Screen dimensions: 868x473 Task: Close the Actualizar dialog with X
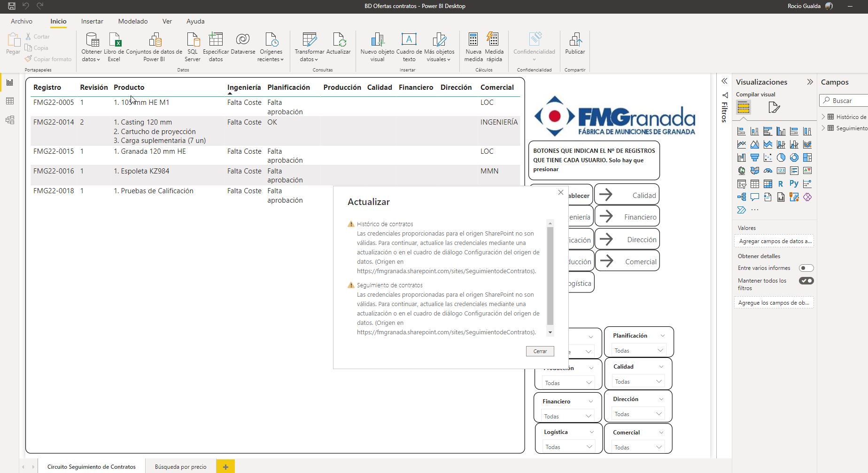(561, 192)
